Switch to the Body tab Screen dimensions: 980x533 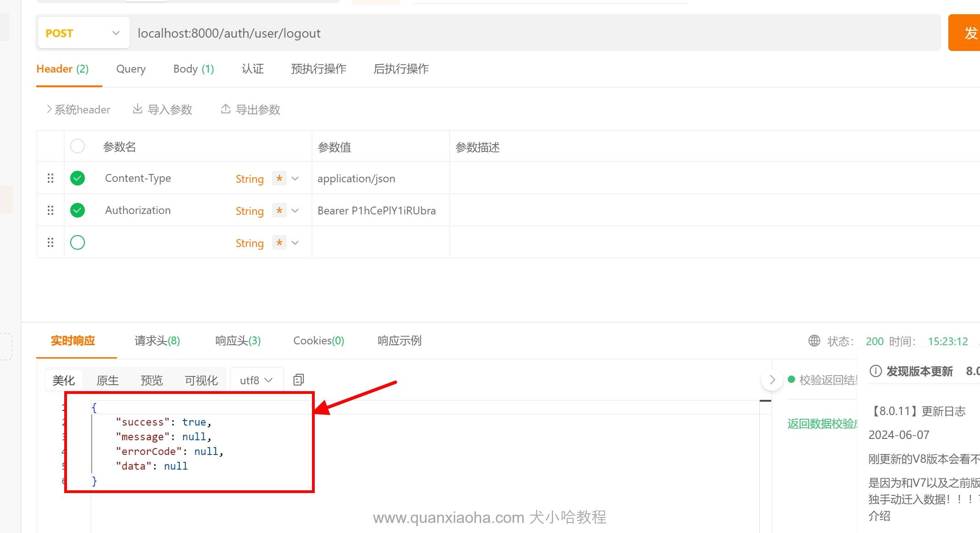[193, 69]
